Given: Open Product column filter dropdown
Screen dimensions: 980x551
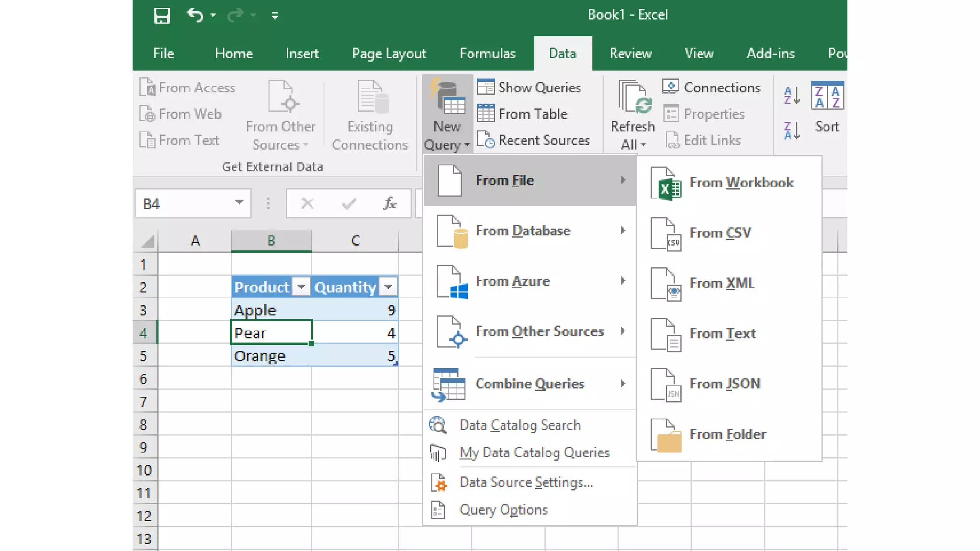Looking at the screenshot, I should [x=301, y=287].
